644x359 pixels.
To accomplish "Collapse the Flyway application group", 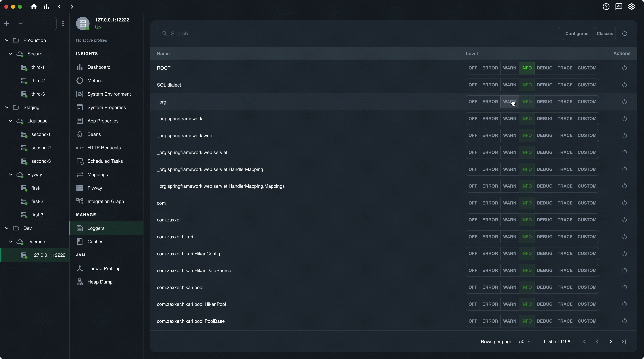I will pos(11,175).
